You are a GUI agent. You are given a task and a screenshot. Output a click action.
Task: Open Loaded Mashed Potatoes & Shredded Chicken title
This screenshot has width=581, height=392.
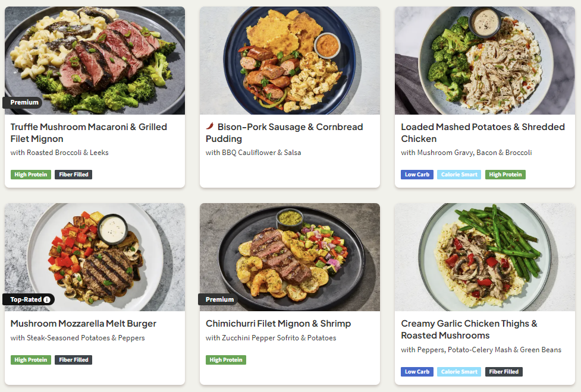483,132
